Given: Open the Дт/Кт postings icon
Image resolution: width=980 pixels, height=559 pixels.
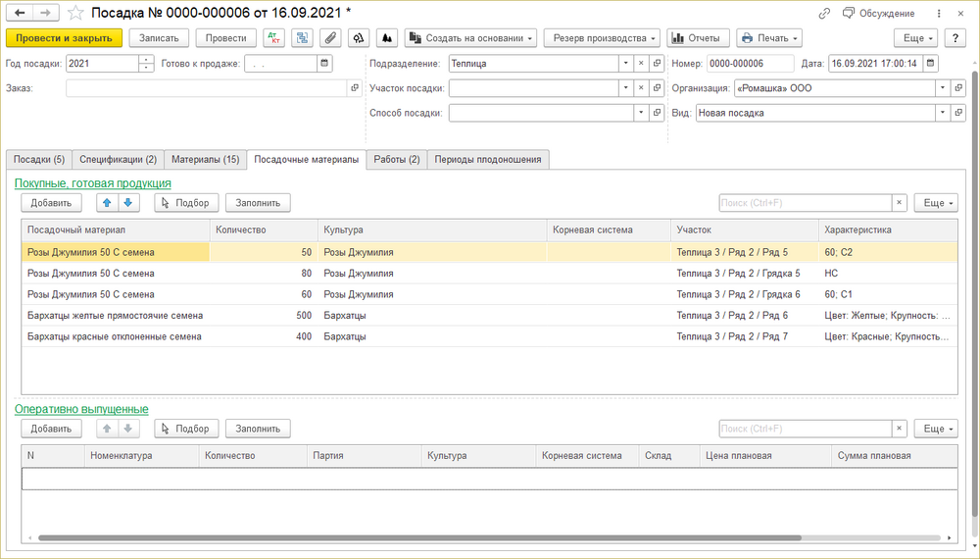Looking at the screenshot, I should click(x=273, y=37).
